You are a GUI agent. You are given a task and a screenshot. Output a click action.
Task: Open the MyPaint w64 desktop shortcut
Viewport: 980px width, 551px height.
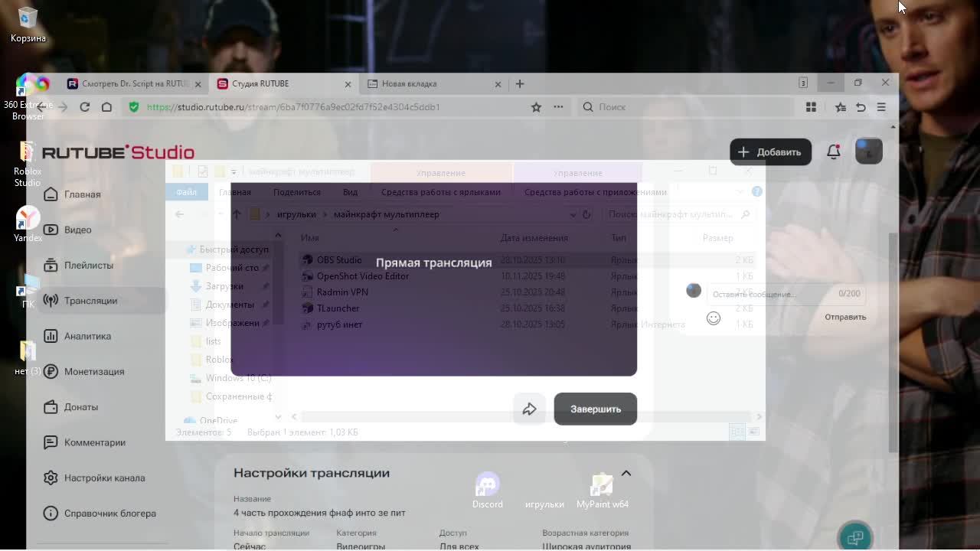pyautogui.click(x=603, y=491)
